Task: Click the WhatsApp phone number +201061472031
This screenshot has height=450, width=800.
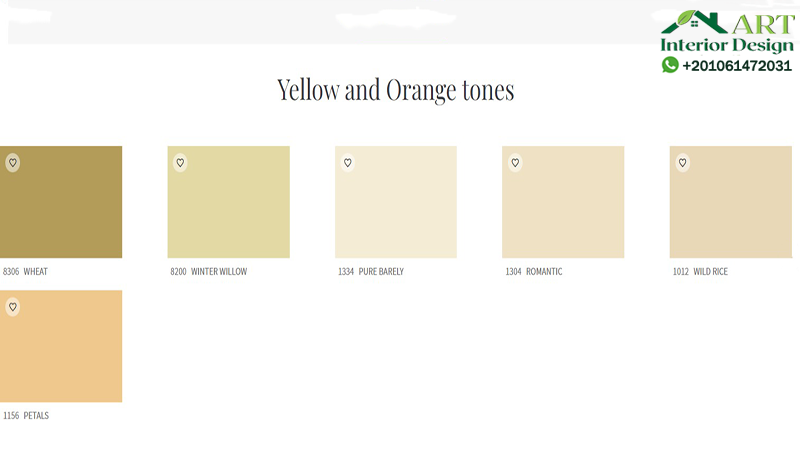Action: (737, 66)
